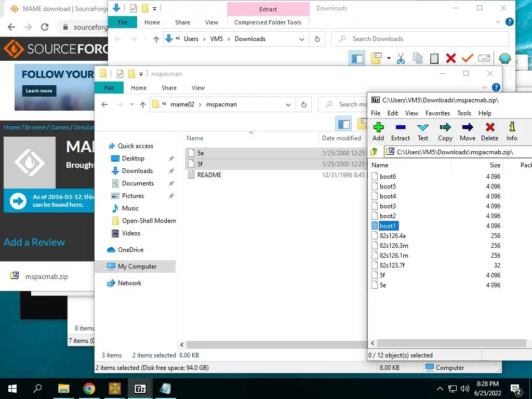The image size is (532, 399).
Task: Expand address history dropdown in Downloads window
Action: 302,39
